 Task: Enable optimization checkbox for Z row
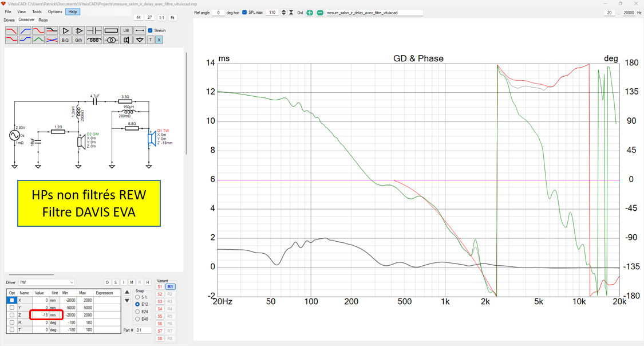pos(12,315)
